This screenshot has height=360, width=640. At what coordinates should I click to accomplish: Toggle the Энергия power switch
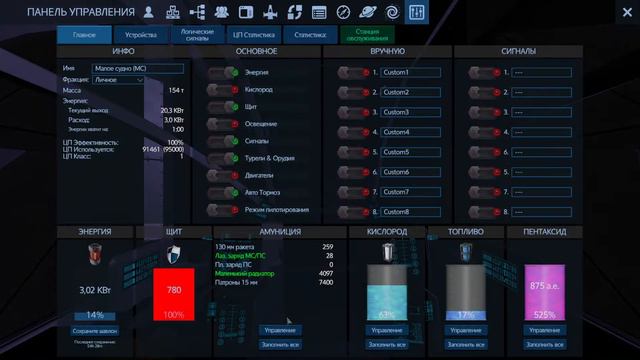point(222,73)
